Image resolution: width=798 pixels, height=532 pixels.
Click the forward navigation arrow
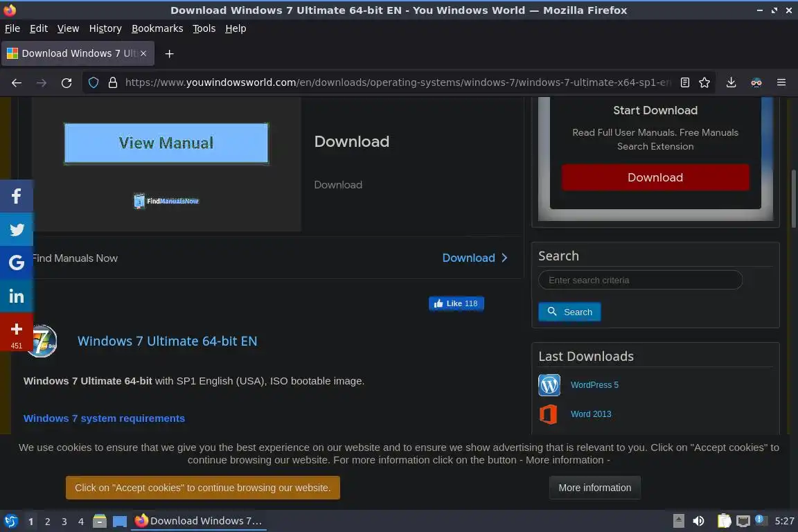tap(42, 82)
